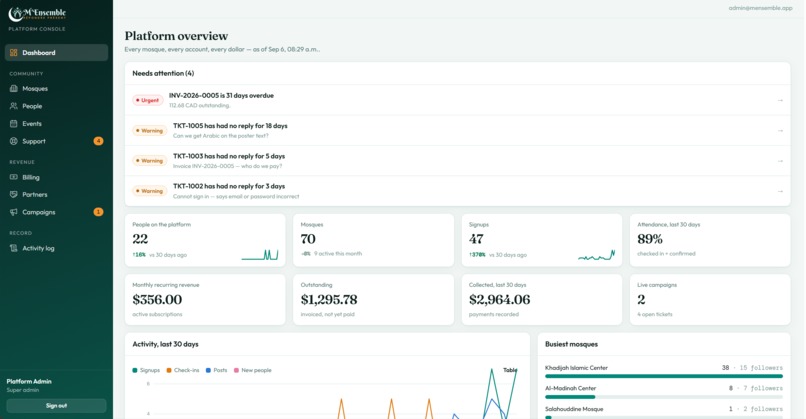The width and height of the screenshot is (806, 419).
Task: Click arrow on INV-2026-0005 overdue row
Action: pos(780,100)
